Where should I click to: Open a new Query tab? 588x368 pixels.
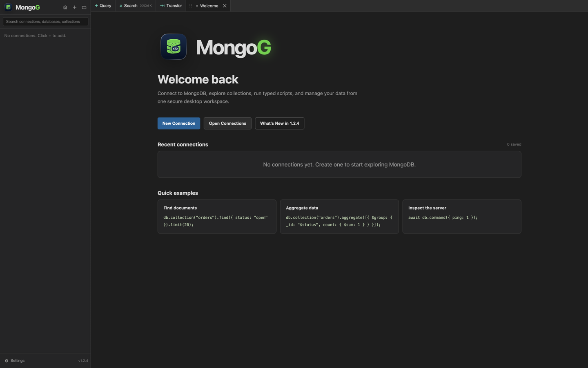tap(103, 6)
